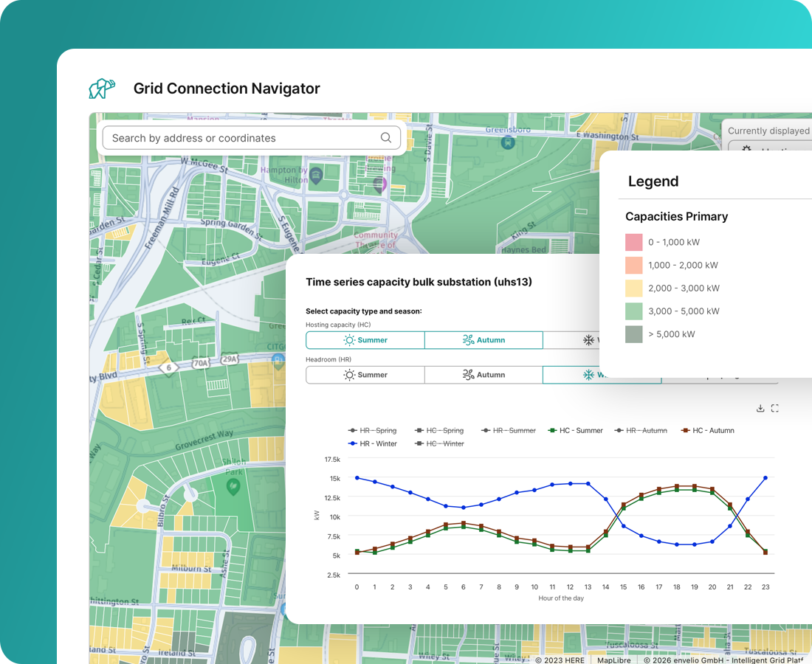Viewport: 812px width, 664px height.
Task: Click the Milburn St street label
Action: click(191, 568)
